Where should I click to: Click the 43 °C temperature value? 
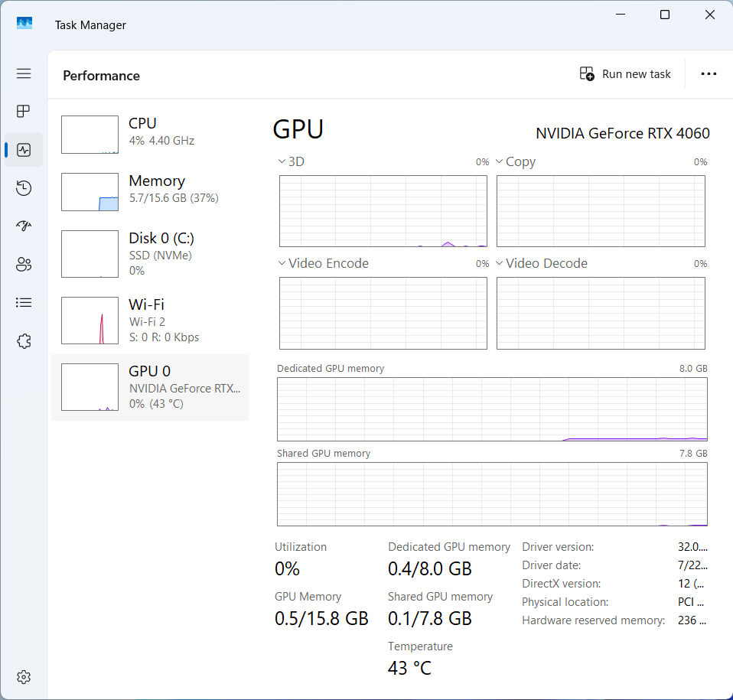coord(409,668)
